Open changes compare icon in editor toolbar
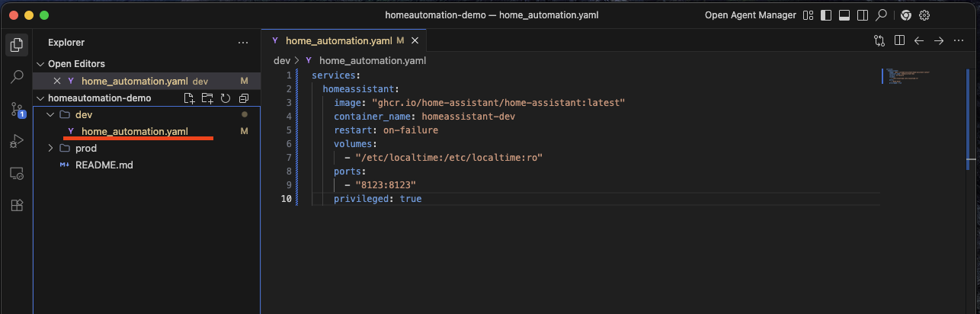Screen dimensions: 980x314 (879, 40)
